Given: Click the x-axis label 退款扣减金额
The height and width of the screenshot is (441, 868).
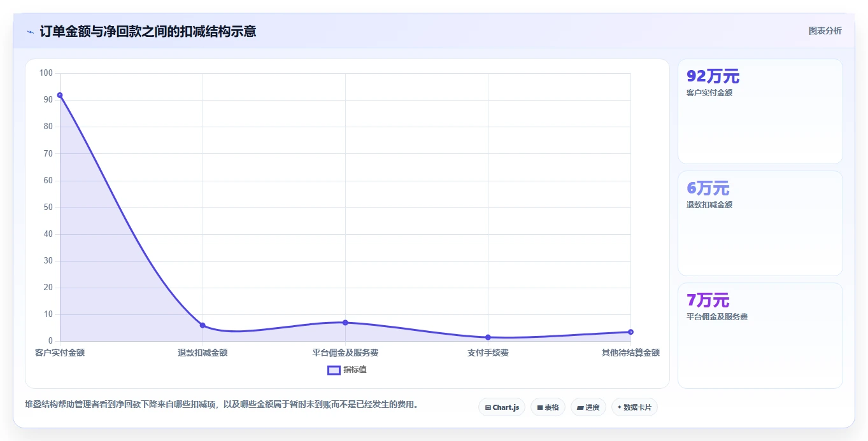Looking at the screenshot, I should click(x=203, y=353).
